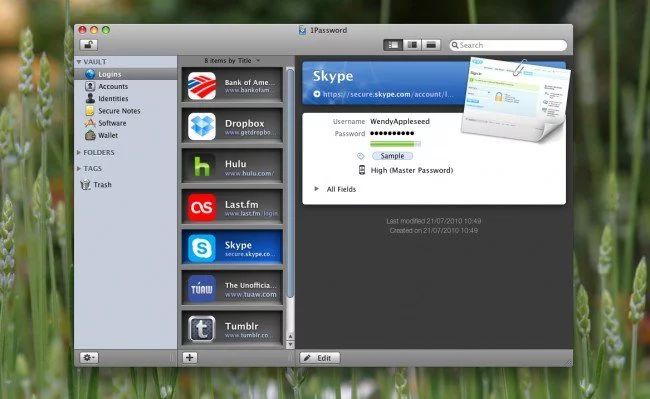Open the gear action menu
650x399 pixels.
[89, 358]
